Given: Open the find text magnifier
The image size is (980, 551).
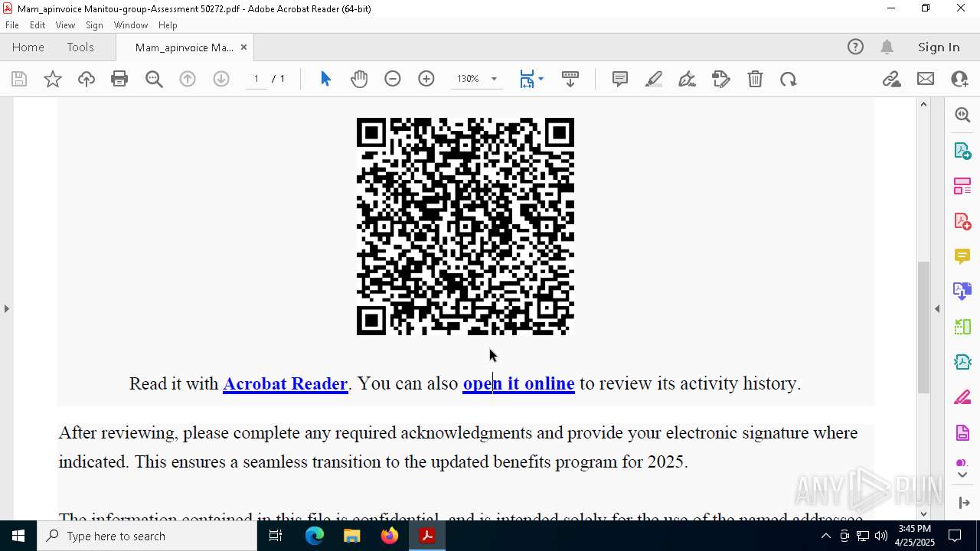Looking at the screenshot, I should pos(154,79).
